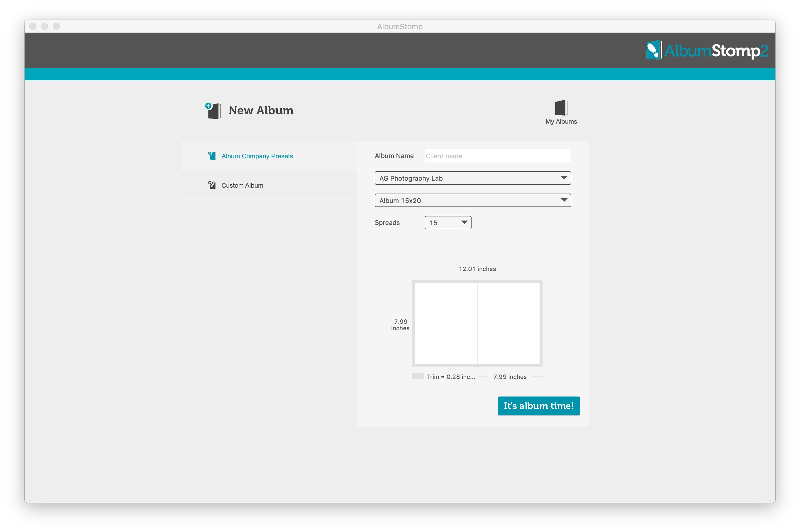Expand the Spreads count dropdown

448,223
